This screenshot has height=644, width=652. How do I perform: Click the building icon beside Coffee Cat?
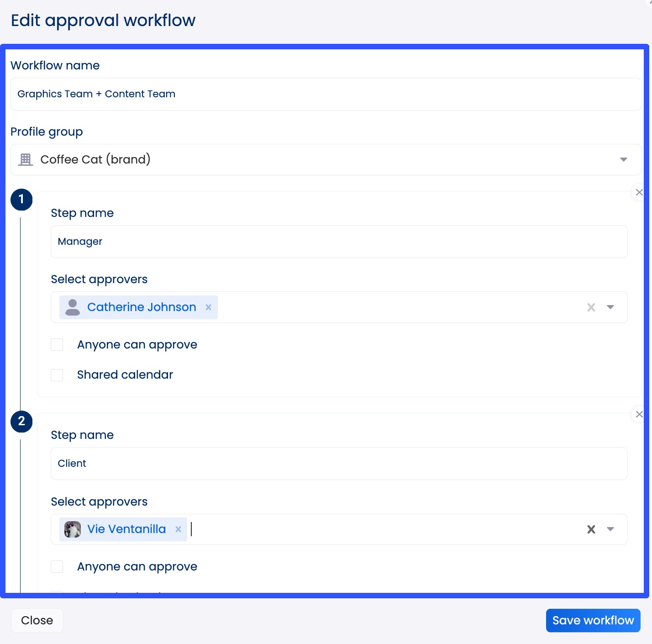click(25, 159)
